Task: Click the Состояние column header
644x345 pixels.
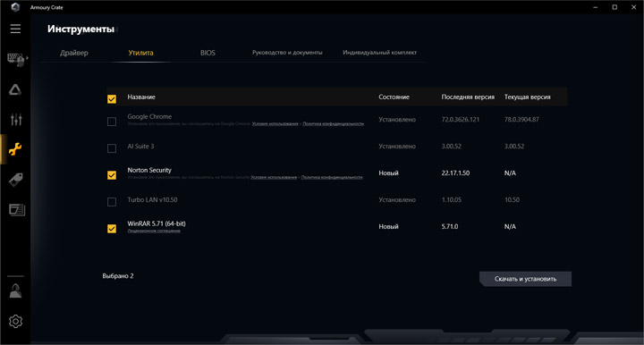Action: 394,97
